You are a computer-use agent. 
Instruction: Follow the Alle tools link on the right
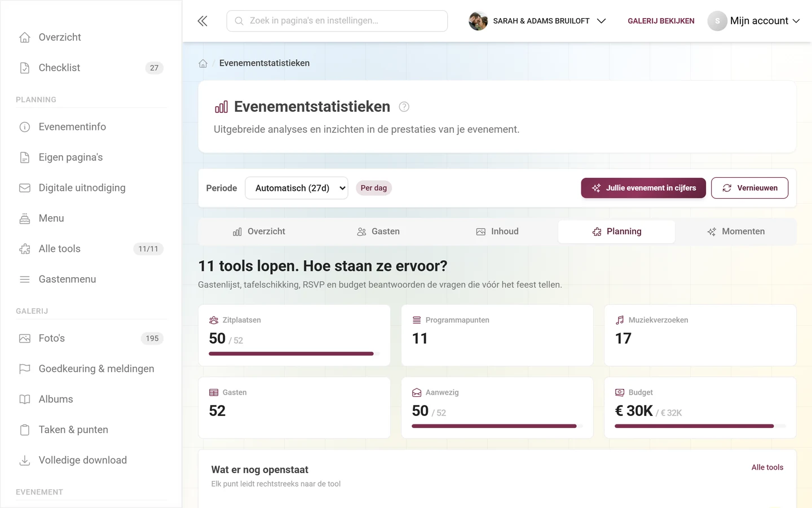point(767,467)
